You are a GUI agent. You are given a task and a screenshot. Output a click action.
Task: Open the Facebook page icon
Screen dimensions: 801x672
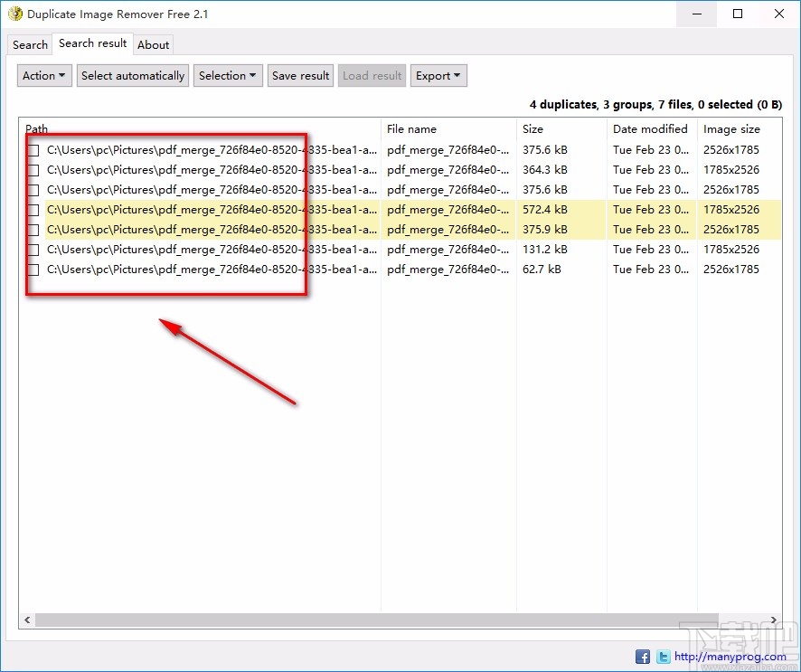642,657
